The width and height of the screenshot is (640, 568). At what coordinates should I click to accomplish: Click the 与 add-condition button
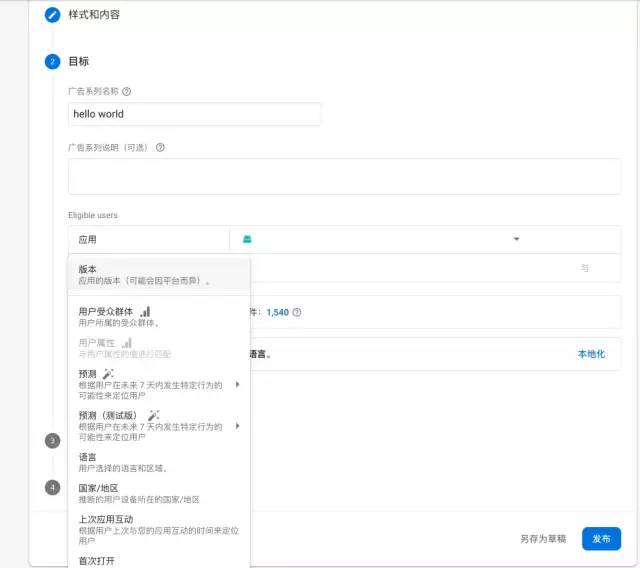point(585,268)
